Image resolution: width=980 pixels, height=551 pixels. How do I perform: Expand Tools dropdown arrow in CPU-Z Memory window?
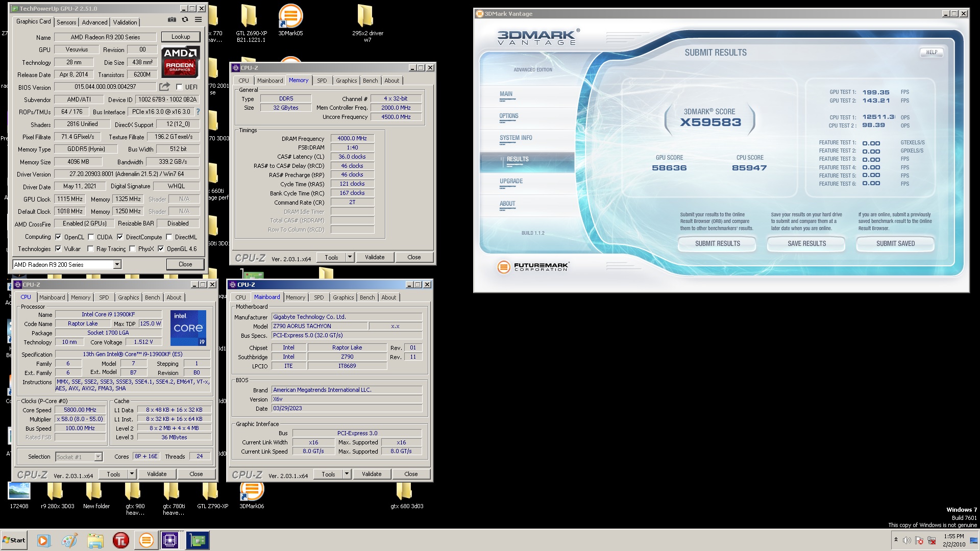[x=350, y=257]
